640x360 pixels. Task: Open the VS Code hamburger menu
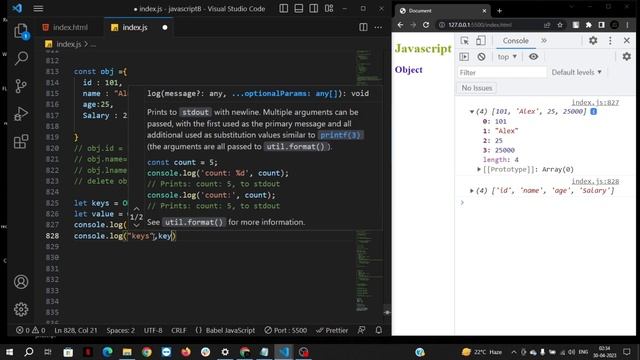[x=38, y=9]
